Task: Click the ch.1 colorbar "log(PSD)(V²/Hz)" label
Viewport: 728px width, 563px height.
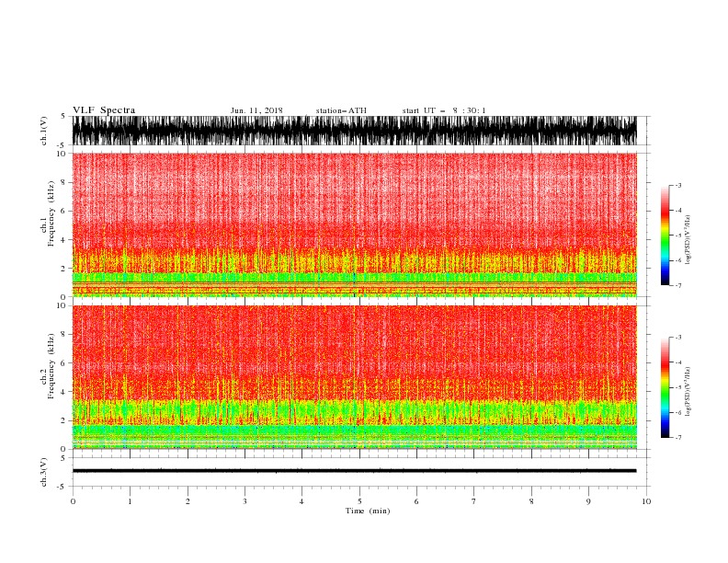Action: click(688, 240)
